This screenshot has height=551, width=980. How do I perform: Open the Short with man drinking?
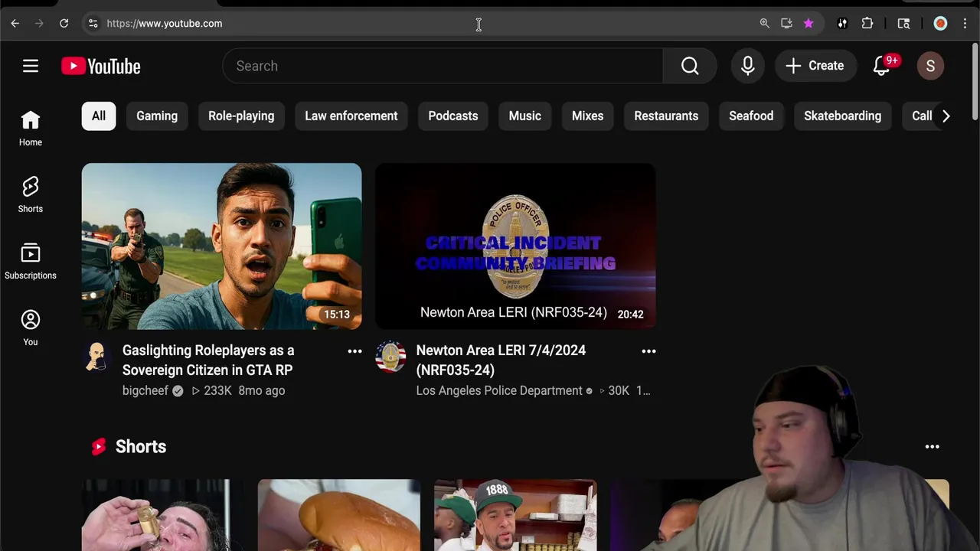163,515
